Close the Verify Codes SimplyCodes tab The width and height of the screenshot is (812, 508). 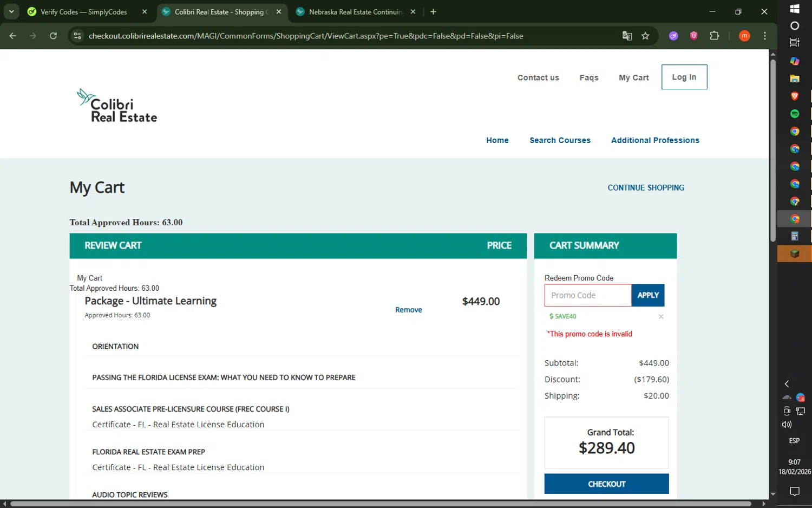click(145, 11)
